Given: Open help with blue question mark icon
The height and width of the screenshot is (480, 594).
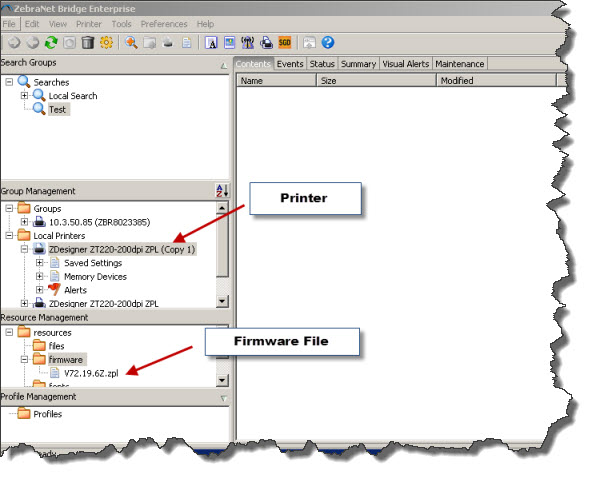Looking at the screenshot, I should (328, 42).
